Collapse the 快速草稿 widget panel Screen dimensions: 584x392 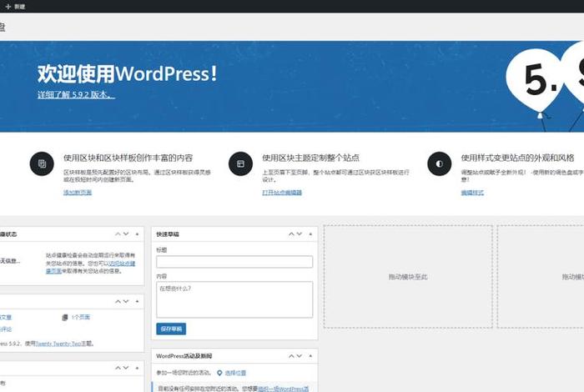[310, 234]
